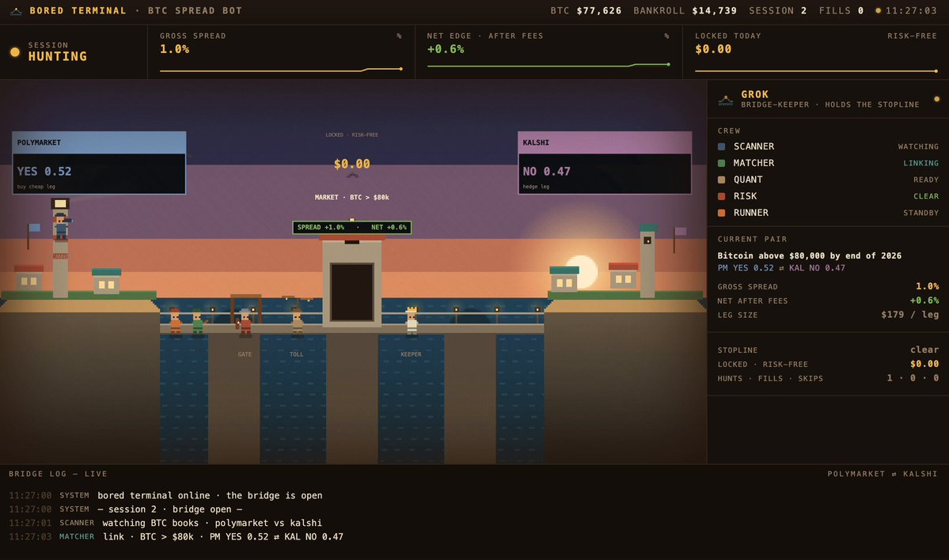Click the SCANNER log line 'watching BTC books'
Screen dimensions: 949x560
pyautogui.click(x=212, y=523)
